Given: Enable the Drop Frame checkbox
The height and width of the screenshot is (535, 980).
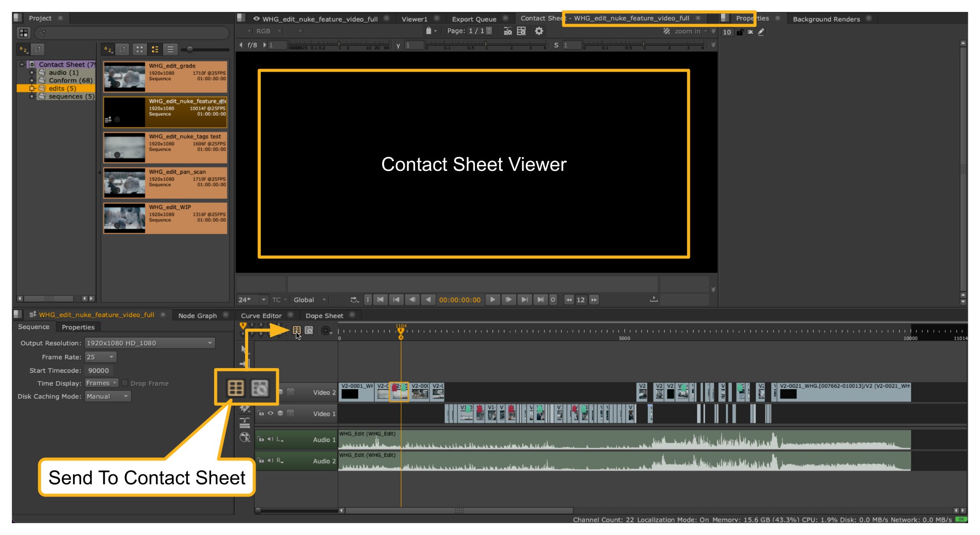Looking at the screenshot, I should coord(125,383).
